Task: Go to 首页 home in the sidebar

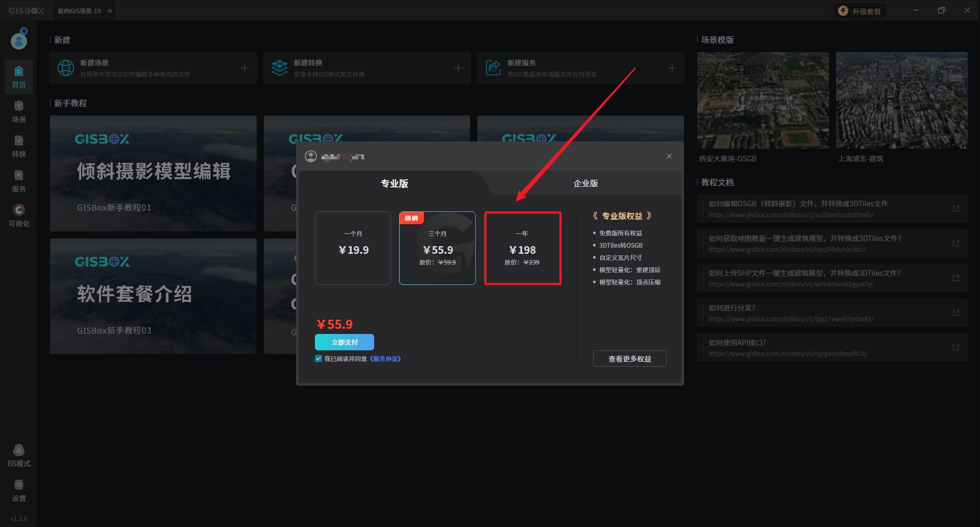Action: [19, 77]
